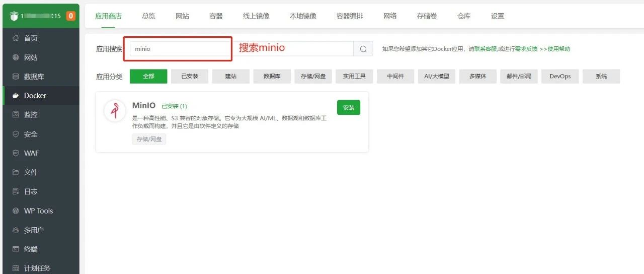The image size is (644, 274).
Task: Open the 应用商店 tab
Action: tap(108, 16)
